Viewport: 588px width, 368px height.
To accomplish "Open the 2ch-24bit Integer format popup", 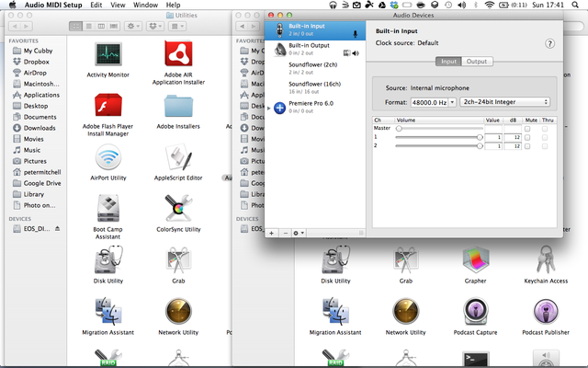I will (x=505, y=102).
